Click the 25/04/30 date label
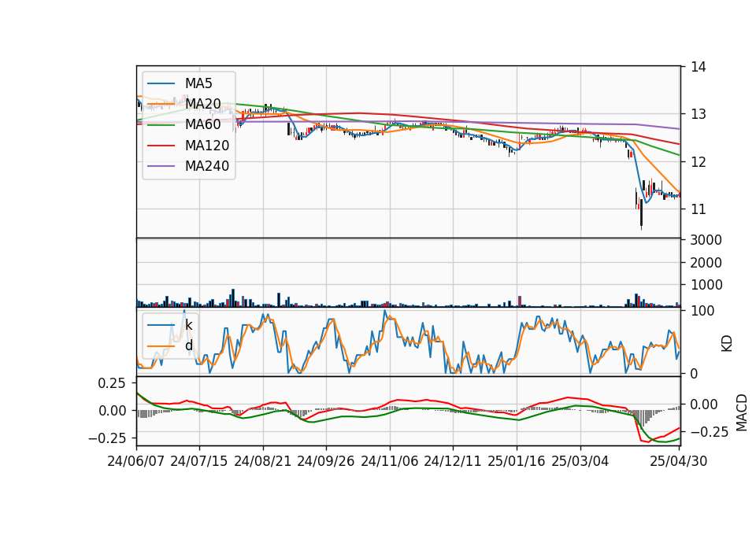 tap(679, 461)
